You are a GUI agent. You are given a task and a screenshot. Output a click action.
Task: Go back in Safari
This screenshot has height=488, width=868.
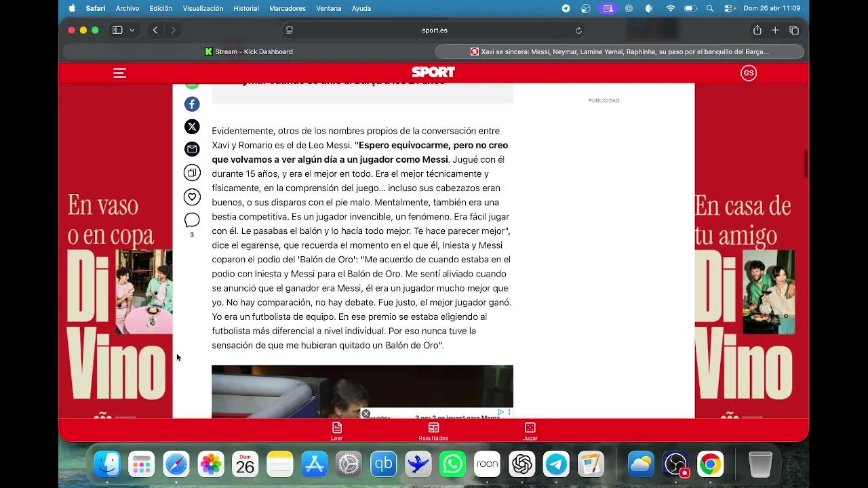click(x=155, y=30)
